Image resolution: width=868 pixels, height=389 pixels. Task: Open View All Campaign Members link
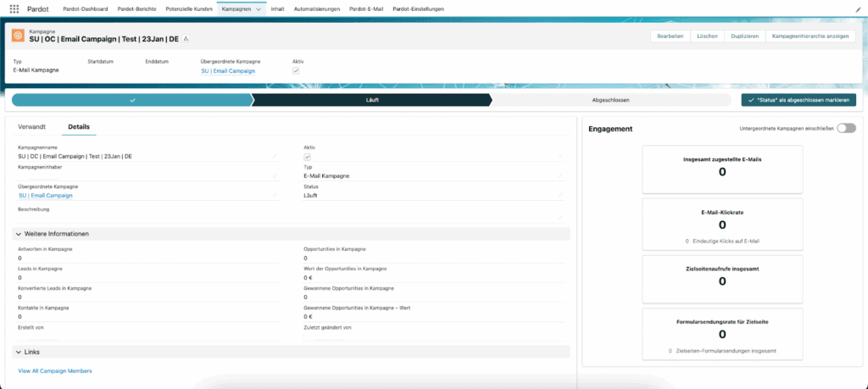tap(55, 370)
